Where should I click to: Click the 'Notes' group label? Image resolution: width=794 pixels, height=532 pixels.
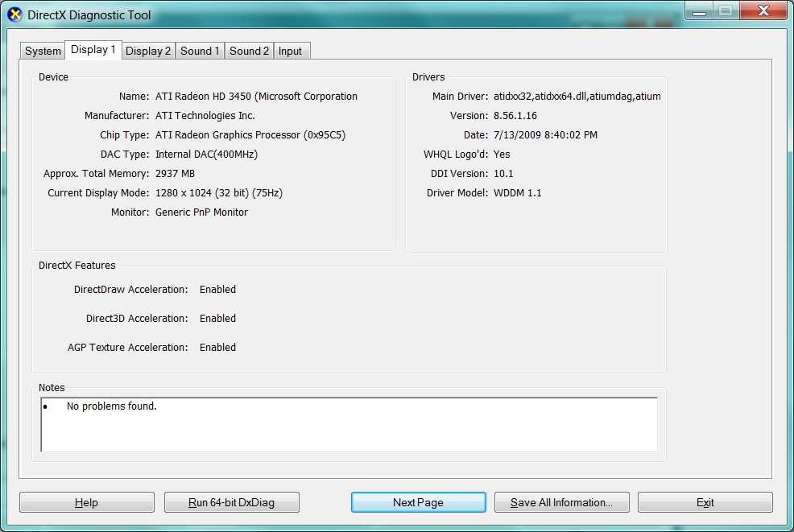(x=52, y=387)
